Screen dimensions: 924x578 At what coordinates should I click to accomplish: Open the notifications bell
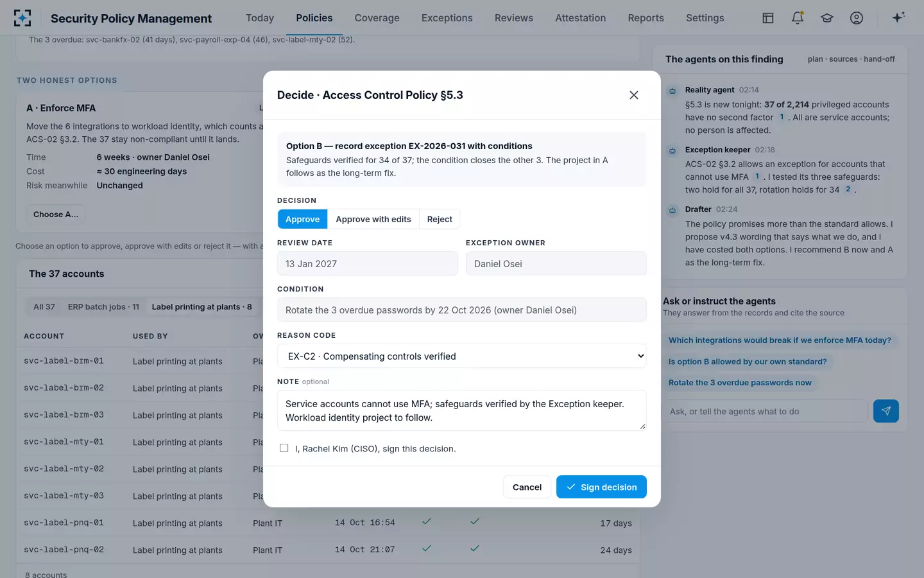coord(798,18)
